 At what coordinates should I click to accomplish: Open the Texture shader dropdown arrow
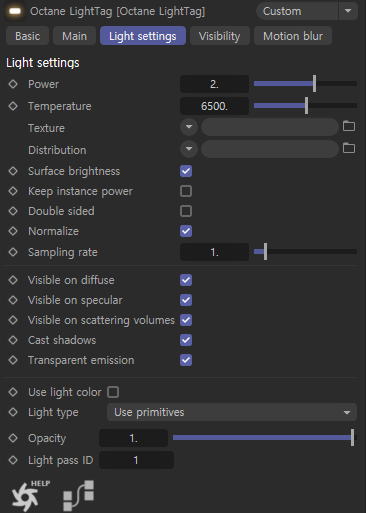click(189, 127)
